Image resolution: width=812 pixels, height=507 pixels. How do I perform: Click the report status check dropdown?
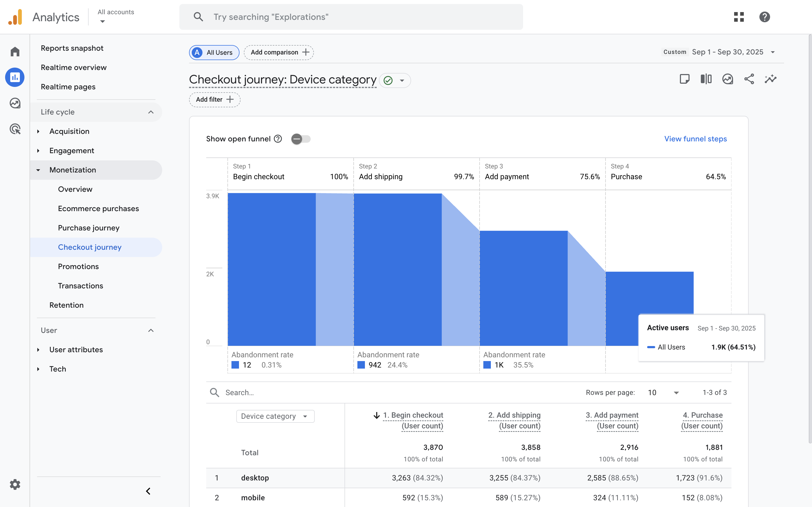coord(395,80)
